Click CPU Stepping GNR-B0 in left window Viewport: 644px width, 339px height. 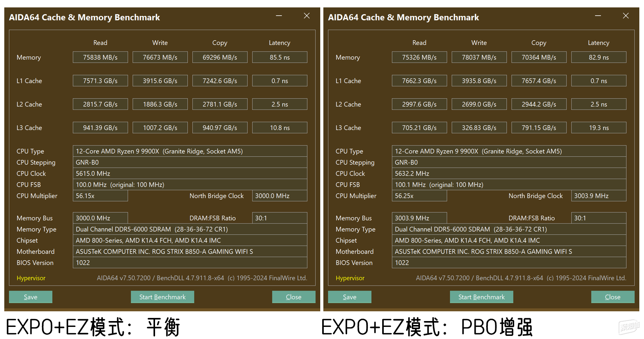(x=190, y=162)
